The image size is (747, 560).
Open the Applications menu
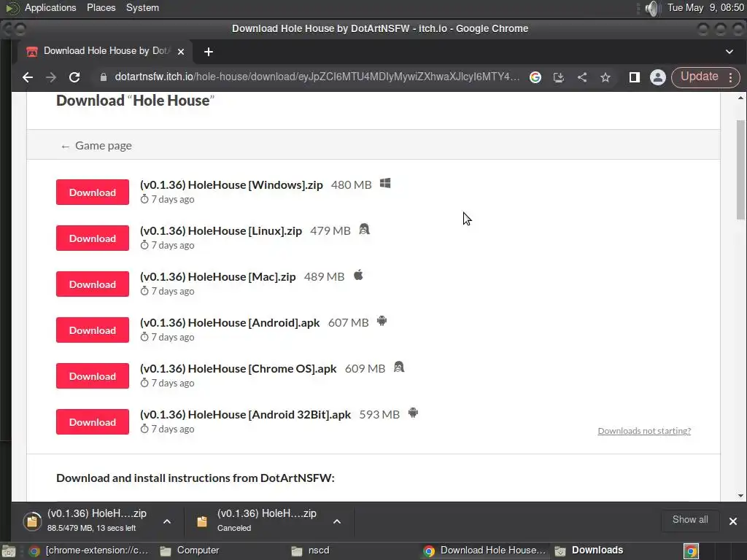point(50,7)
